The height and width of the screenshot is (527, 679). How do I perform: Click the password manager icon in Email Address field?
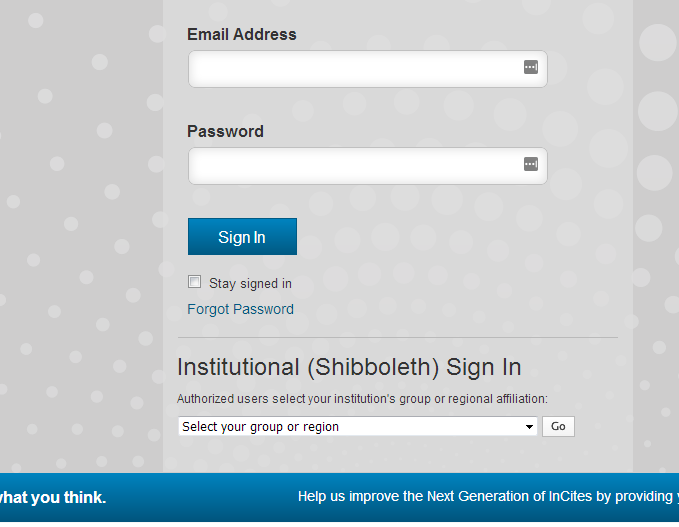tap(531, 67)
